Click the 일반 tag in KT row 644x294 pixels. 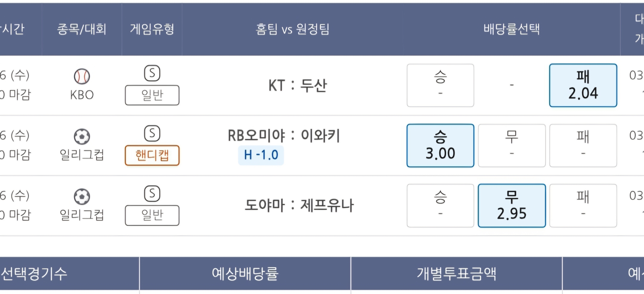click(152, 95)
